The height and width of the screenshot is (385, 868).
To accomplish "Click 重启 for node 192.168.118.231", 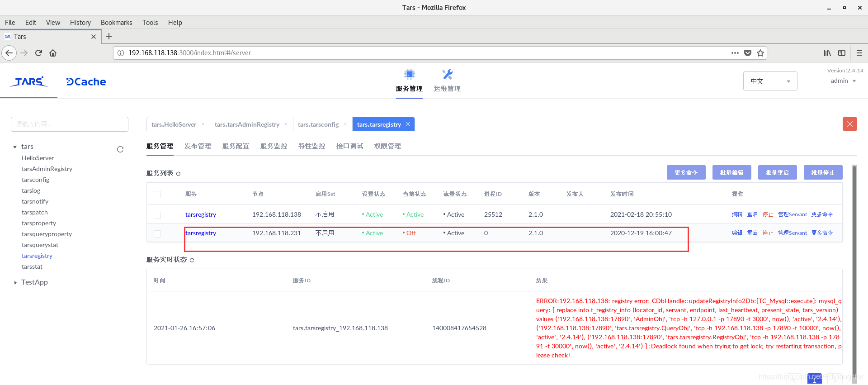I will 752,233.
